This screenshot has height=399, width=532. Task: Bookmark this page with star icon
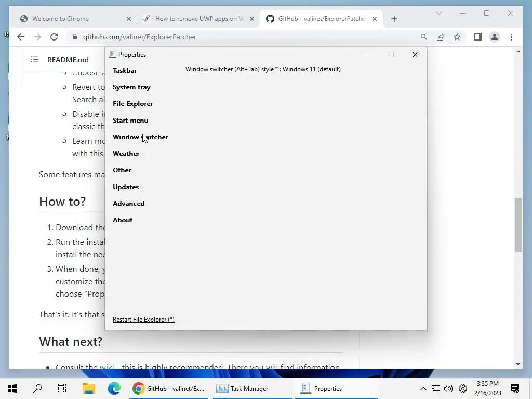coord(457,37)
